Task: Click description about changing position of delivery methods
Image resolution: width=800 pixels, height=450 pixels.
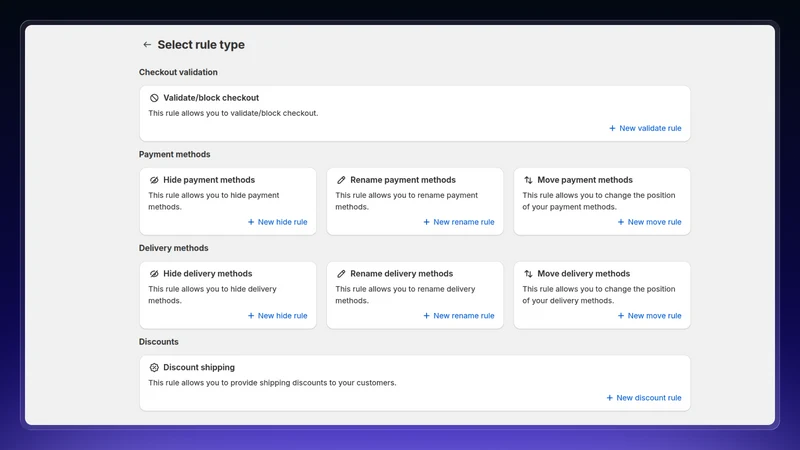Action: pyautogui.click(x=598, y=295)
